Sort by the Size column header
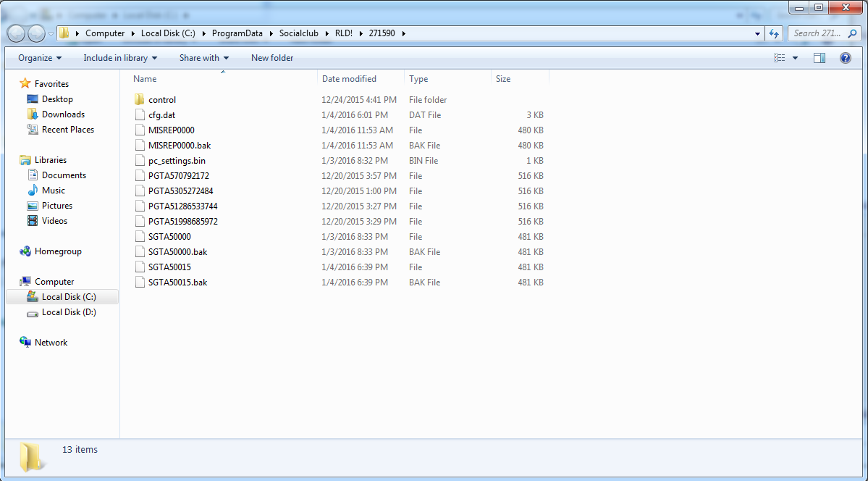 point(520,79)
